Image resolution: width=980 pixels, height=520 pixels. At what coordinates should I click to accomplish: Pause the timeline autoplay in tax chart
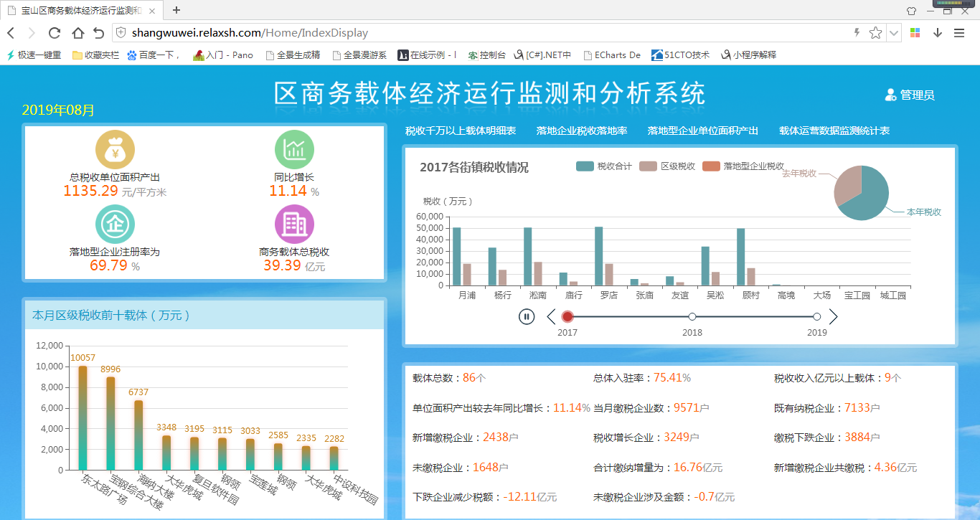click(x=527, y=316)
